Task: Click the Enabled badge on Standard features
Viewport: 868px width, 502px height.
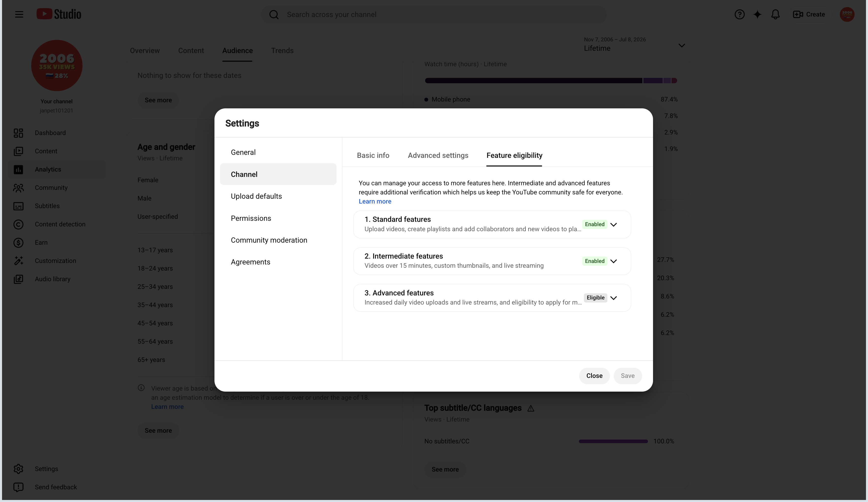Action: pos(594,224)
